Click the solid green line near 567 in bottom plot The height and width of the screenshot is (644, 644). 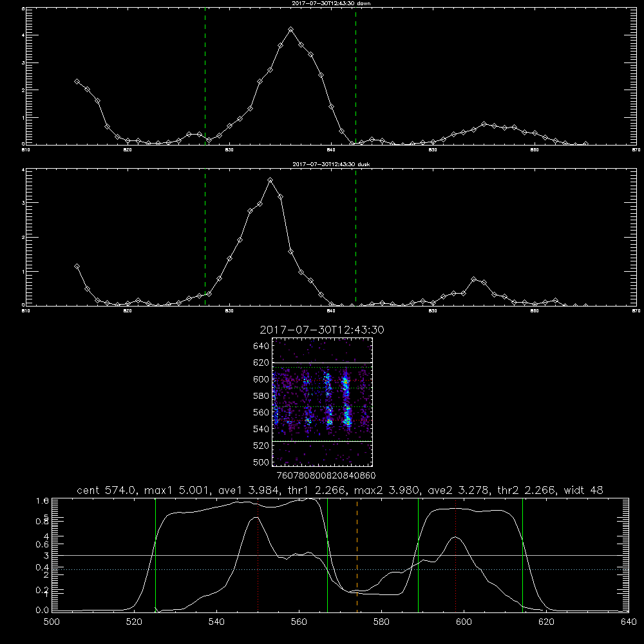tap(327, 555)
